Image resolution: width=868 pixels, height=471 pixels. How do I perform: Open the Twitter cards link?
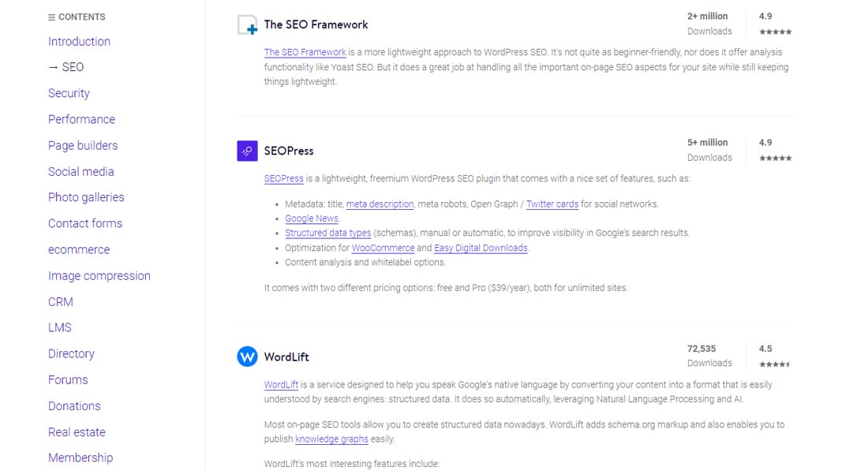pos(552,204)
